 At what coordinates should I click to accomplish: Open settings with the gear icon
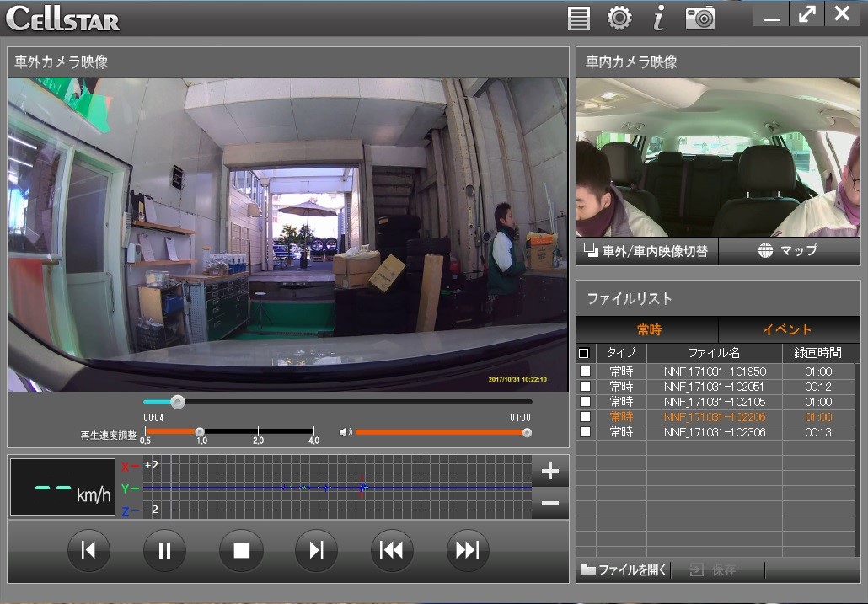coord(619,18)
